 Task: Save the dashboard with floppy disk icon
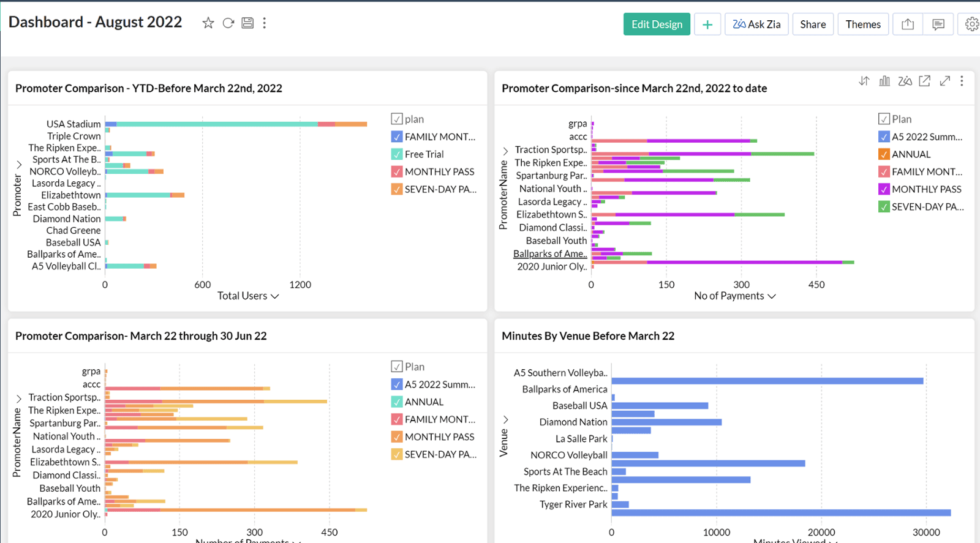(x=247, y=23)
